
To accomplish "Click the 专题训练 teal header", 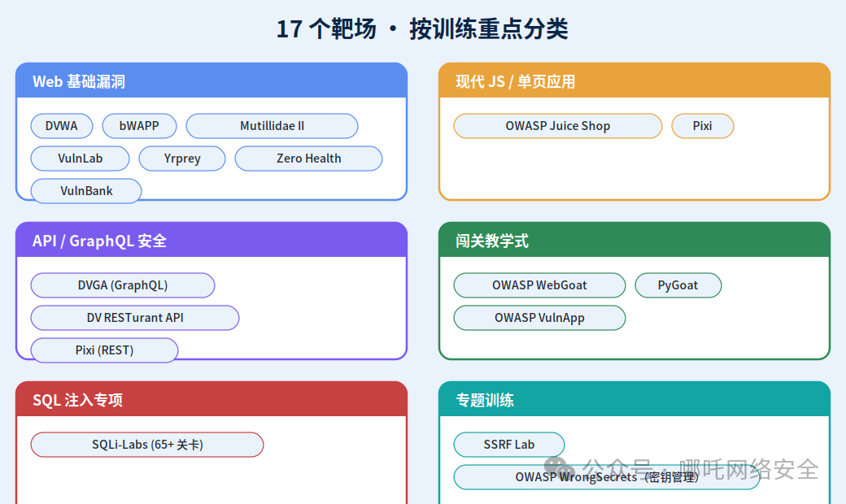I will click(x=634, y=399).
